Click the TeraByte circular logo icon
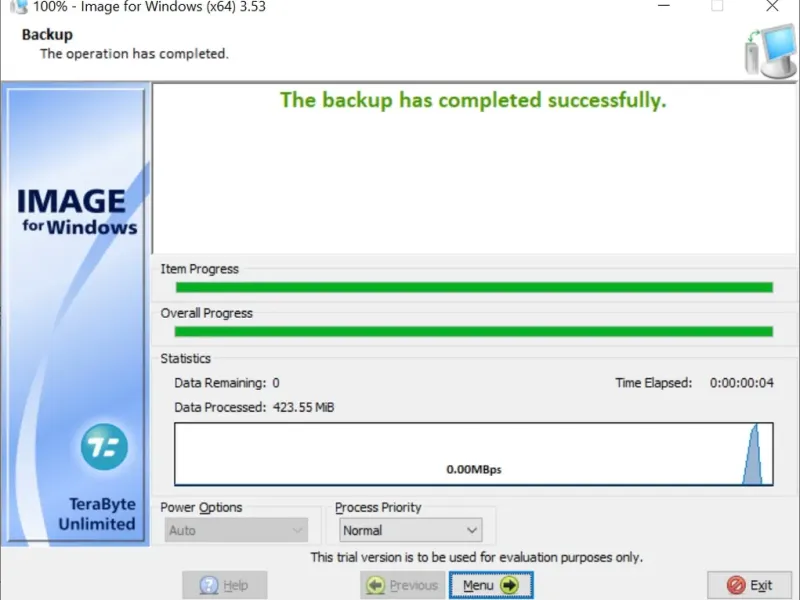 click(x=104, y=446)
